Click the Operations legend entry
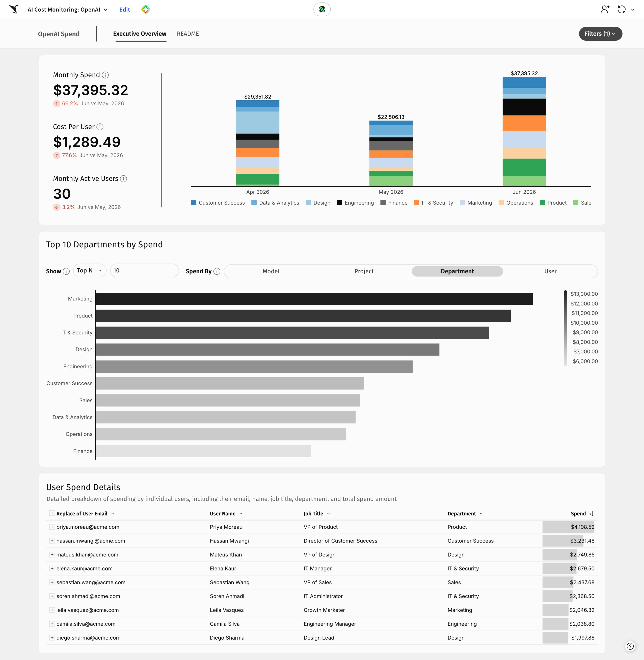Screen dimensions: 644x660 pos(516,203)
